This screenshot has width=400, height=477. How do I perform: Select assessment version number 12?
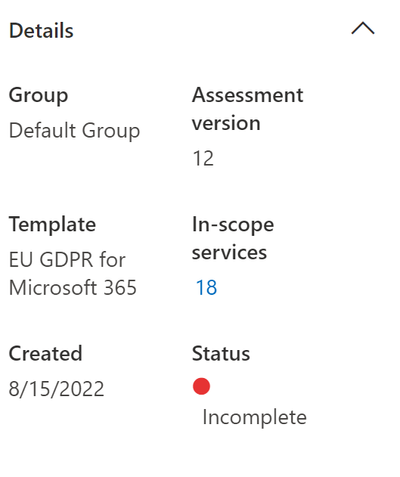click(203, 158)
